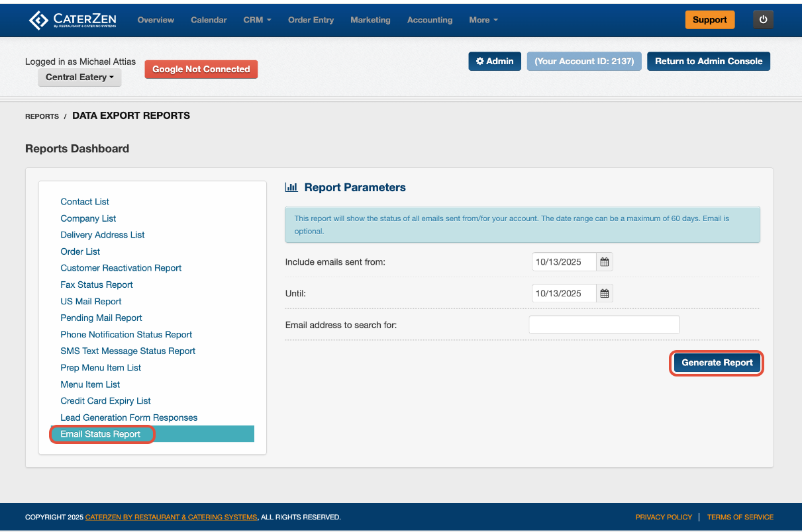The height and width of the screenshot is (532, 802).
Task: Expand the Central Eatery location dropdown
Action: 80,77
